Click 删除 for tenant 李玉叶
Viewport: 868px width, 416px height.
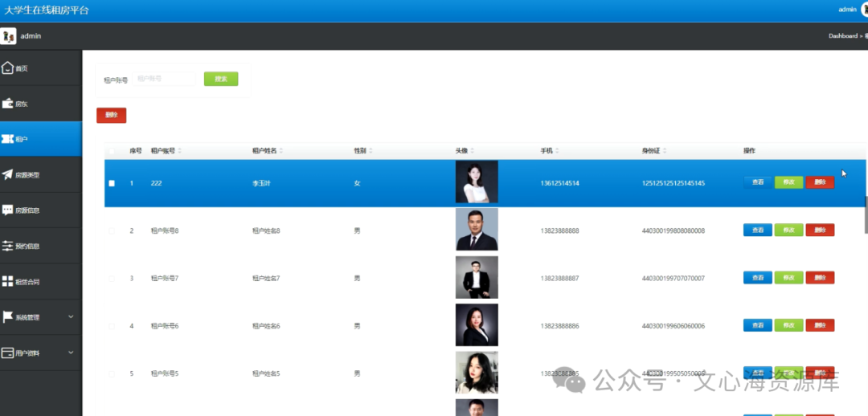[x=820, y=182]
